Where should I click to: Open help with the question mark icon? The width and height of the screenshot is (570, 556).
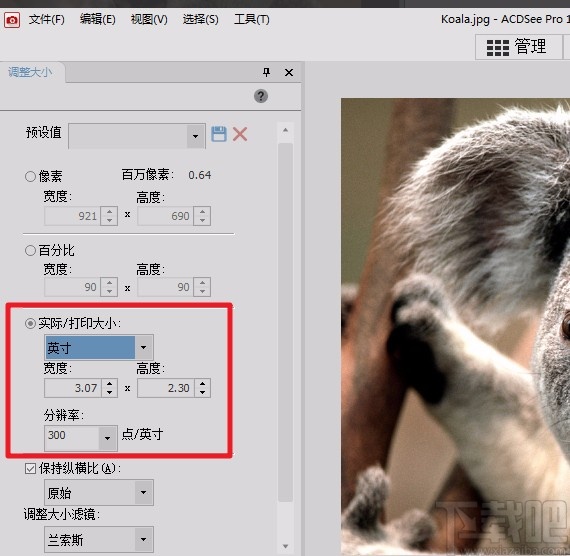261,96
